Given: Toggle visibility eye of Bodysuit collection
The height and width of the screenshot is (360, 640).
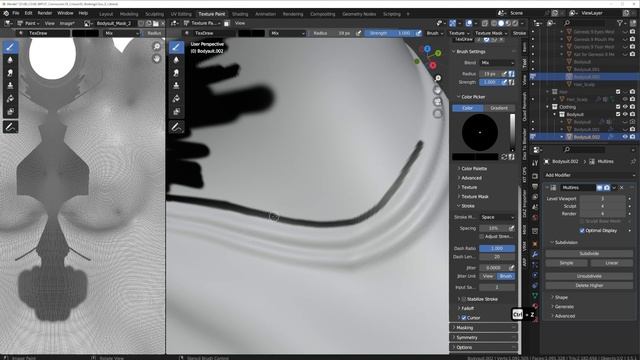Looking at the screenshot, I should click(x=625, y=114).
